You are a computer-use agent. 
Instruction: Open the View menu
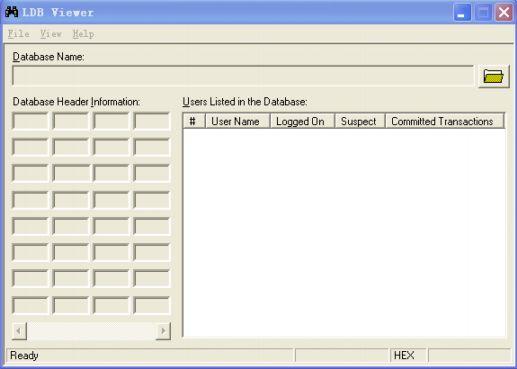[x=51, y=34]
